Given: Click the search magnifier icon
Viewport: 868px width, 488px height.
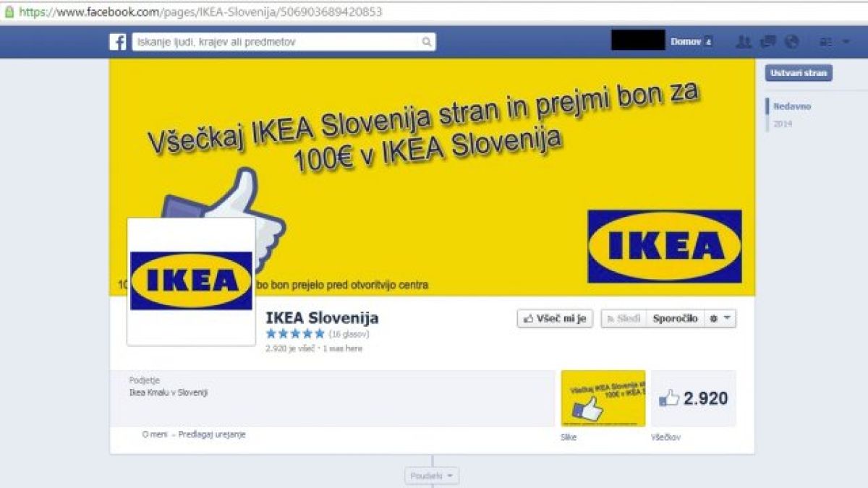Looking at the screenshot, I should click(427, 42).
